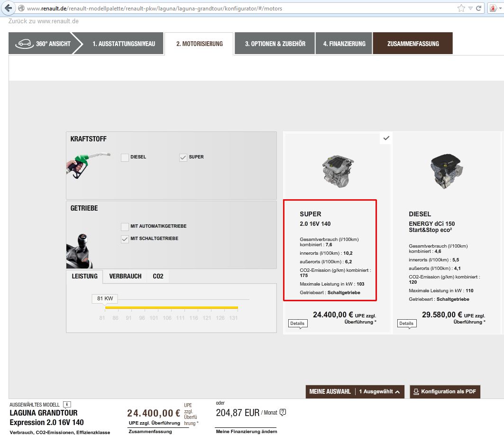Switch to the Verbrauch tab

coord(125,276)
